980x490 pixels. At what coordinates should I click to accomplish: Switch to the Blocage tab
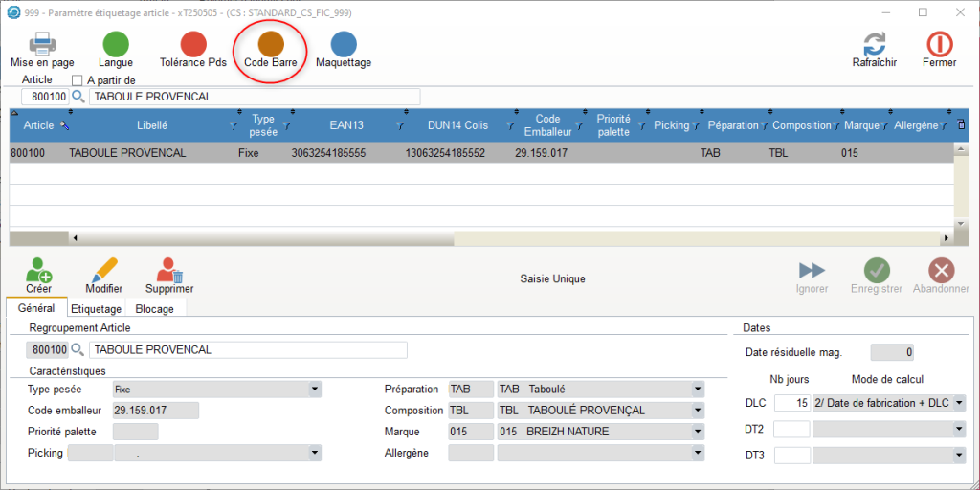pos(154,309)
